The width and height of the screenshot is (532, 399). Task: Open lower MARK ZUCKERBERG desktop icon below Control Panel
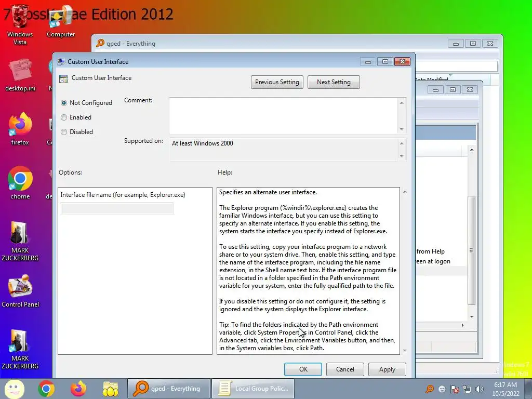click(20, 350)
